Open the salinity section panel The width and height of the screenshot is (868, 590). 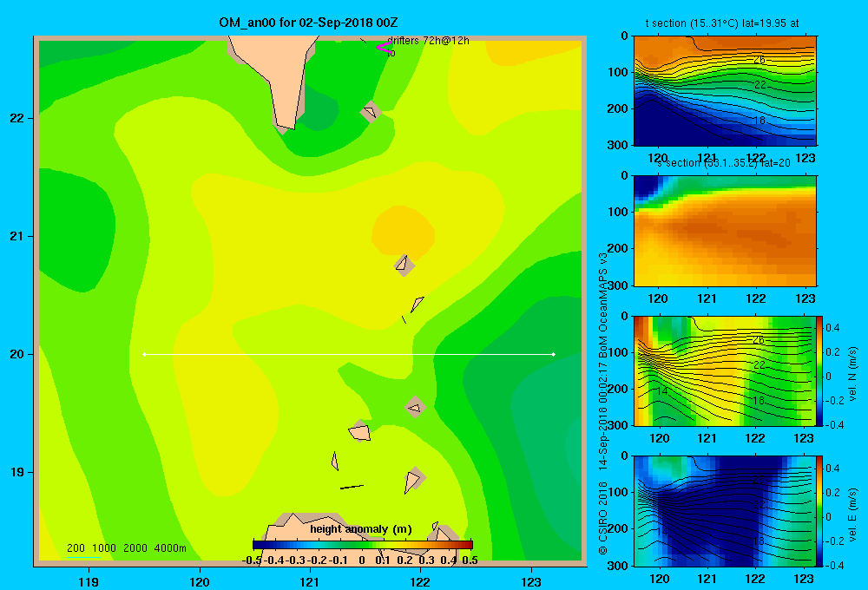[x=725, y=231]
